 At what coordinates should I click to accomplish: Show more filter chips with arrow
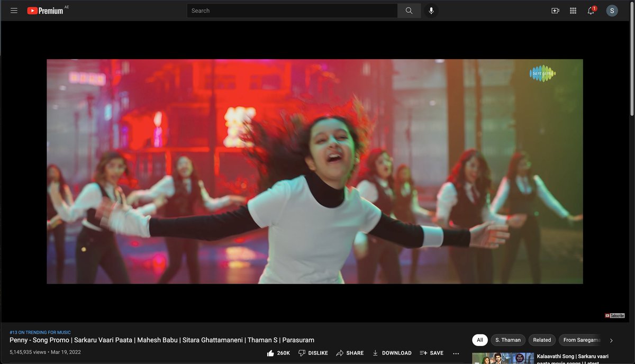pos(612,340)
